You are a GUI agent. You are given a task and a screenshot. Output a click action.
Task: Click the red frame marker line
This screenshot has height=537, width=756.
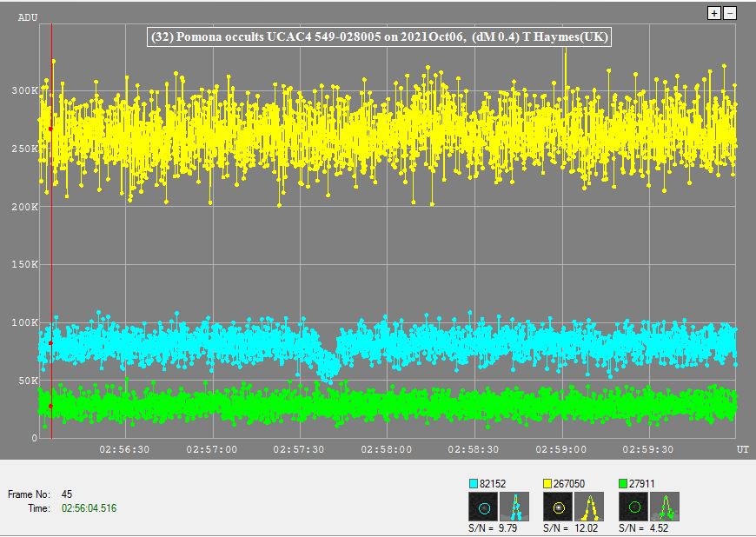(x=51, y=261)
